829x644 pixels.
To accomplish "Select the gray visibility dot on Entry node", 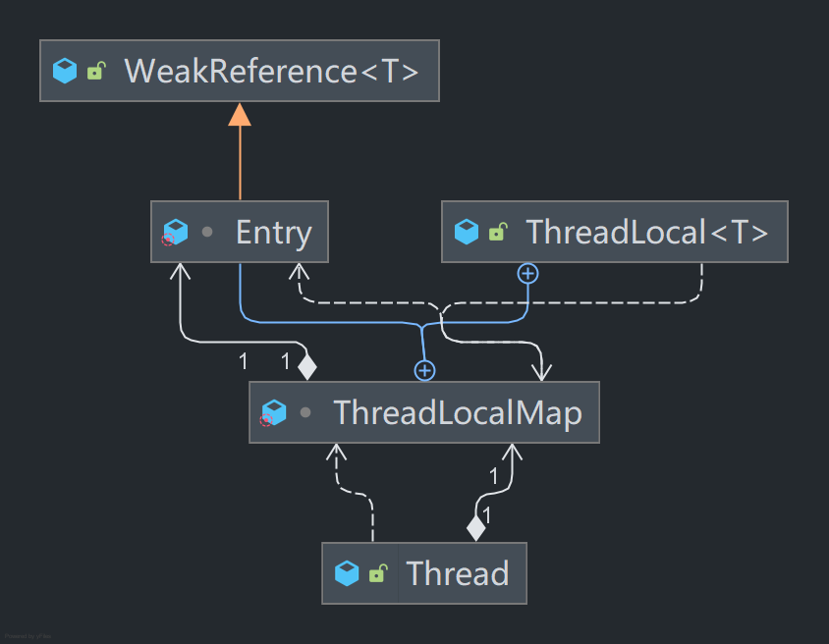I will [x=206, y=233].
